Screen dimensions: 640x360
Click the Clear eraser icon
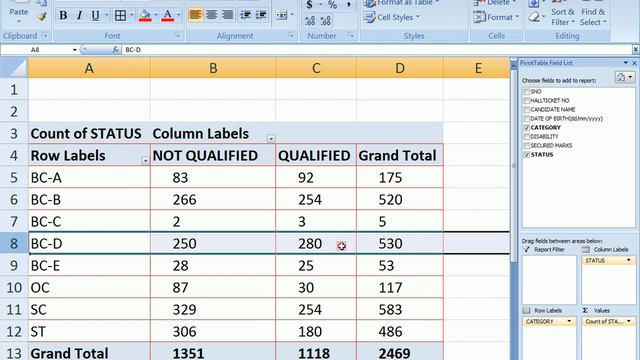click(534, 17)
